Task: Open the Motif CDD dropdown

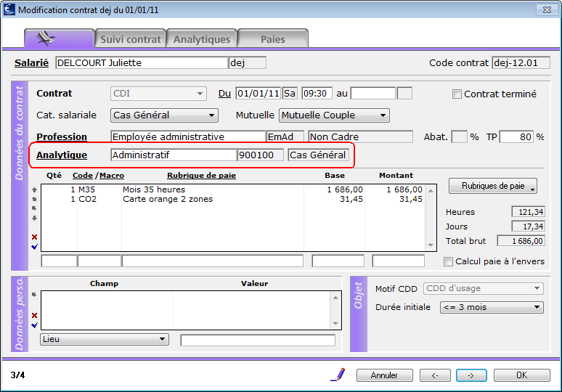Action: click(x=483, y=288)
